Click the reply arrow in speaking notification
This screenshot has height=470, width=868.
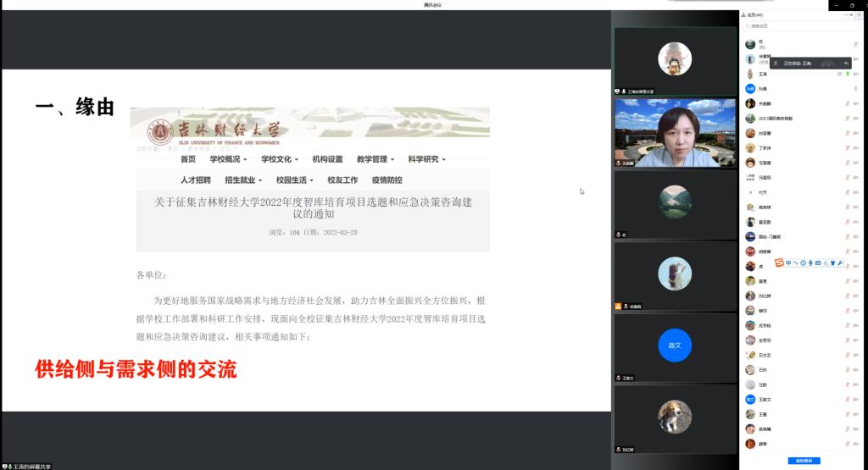[846, 63]
